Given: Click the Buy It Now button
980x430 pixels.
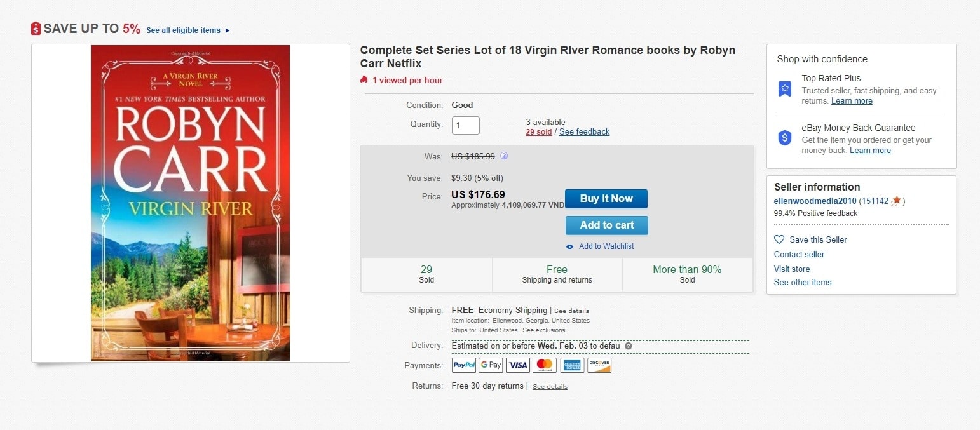Looking at the screenshot, I should (606, 199).
